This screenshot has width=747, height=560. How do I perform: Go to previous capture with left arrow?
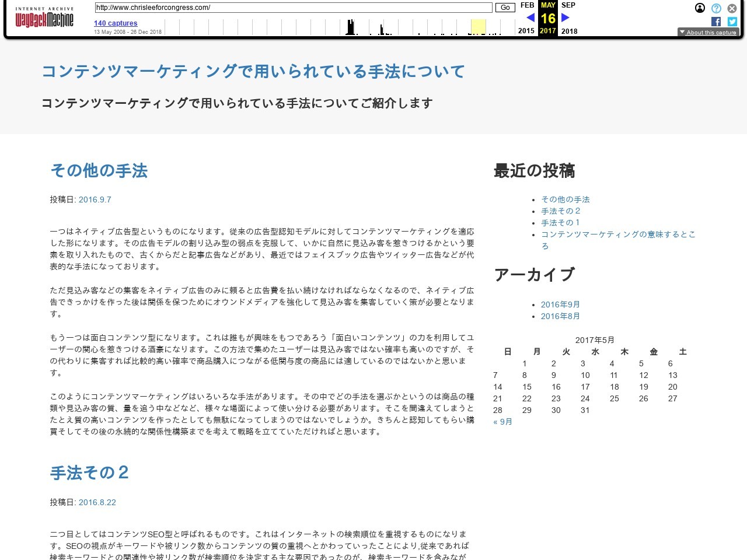tap(530, 17)
